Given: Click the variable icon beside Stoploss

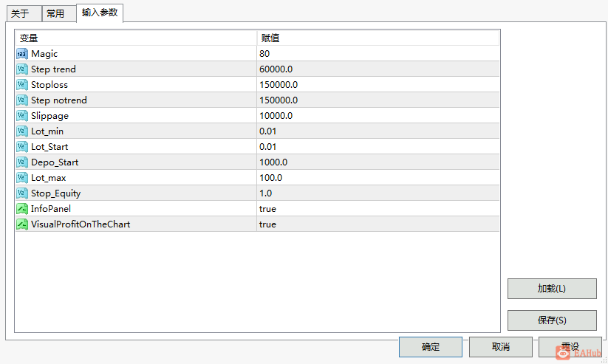Looking at the screenshot, I should pos(22,85).
